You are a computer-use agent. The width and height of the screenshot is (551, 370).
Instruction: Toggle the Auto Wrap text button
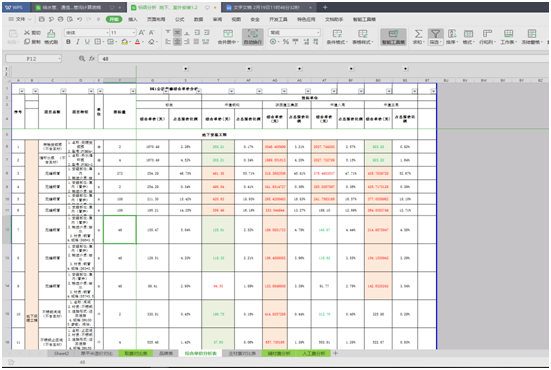coord(253,36)
